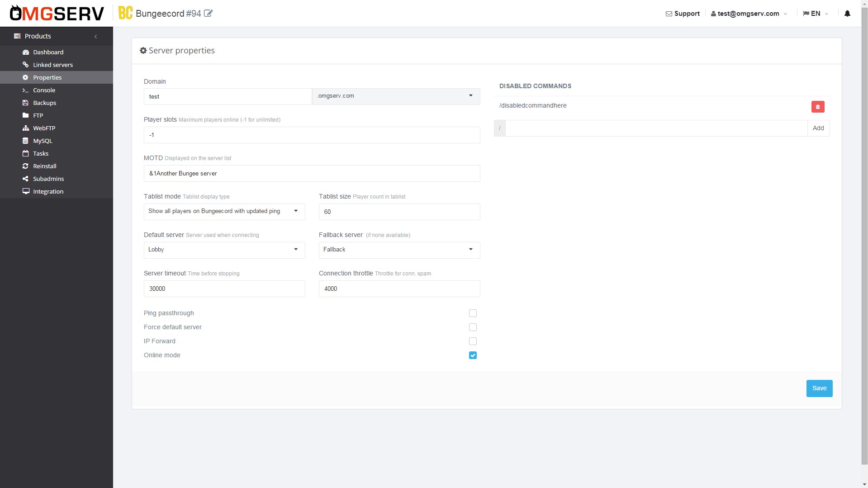Click the Connection throttle field
The width and height of the screenshot is (868, 488).
pyautogui.click(x=399, y=289)
